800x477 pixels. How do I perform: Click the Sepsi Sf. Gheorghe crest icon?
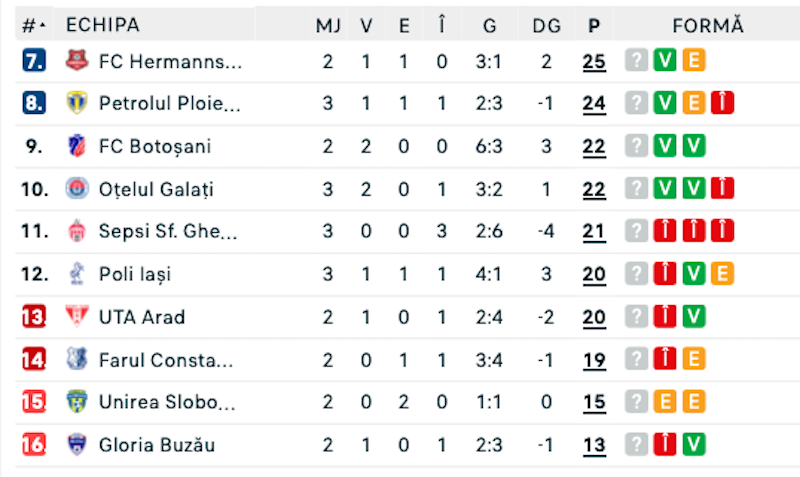[77, 231]
